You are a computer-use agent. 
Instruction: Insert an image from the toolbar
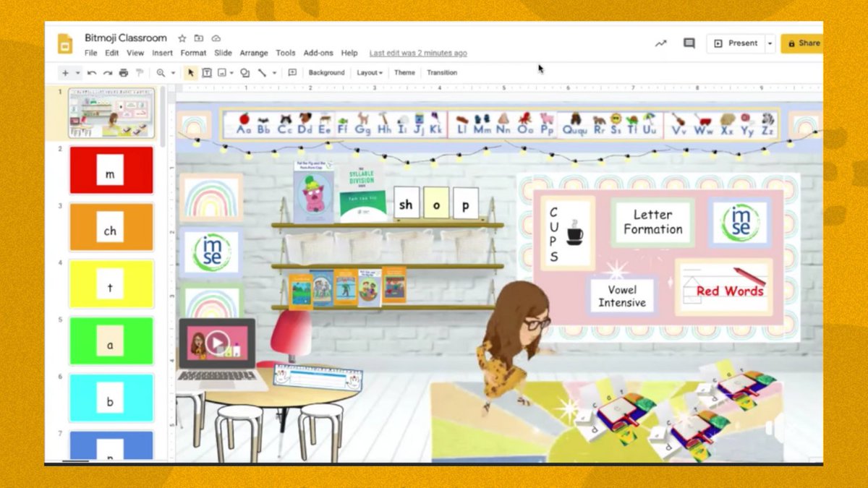click(x=221, y=73)
